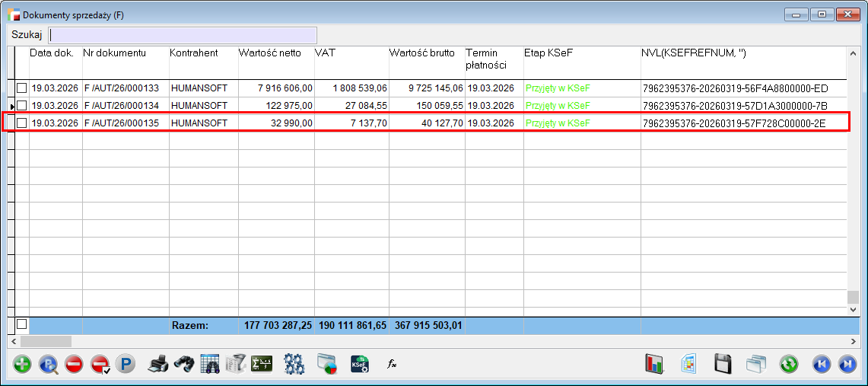
Task: Jump to first record with blue arrow button
Action: pos(822,364)
